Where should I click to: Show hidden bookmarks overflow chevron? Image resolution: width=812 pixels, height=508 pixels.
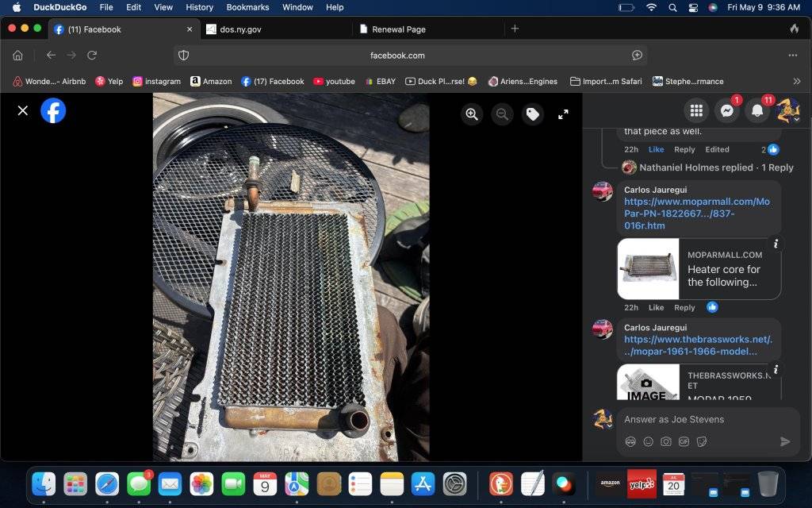[x=797, y=81]
